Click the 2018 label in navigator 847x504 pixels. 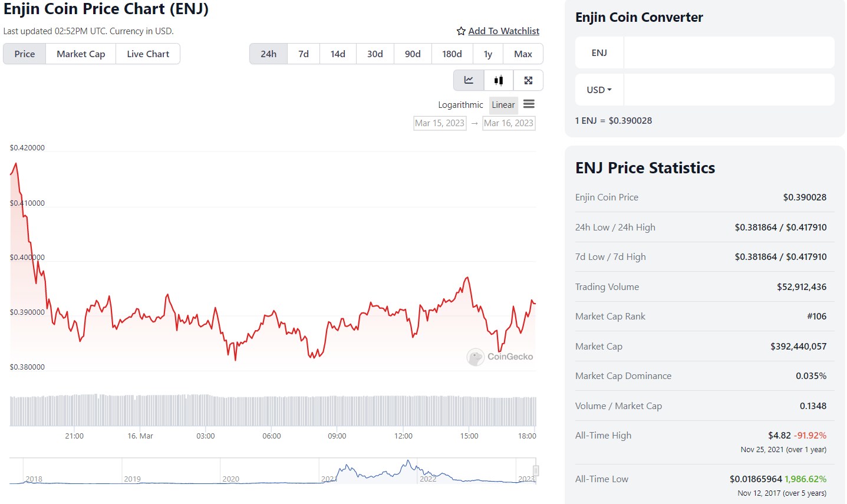(34, 479)
